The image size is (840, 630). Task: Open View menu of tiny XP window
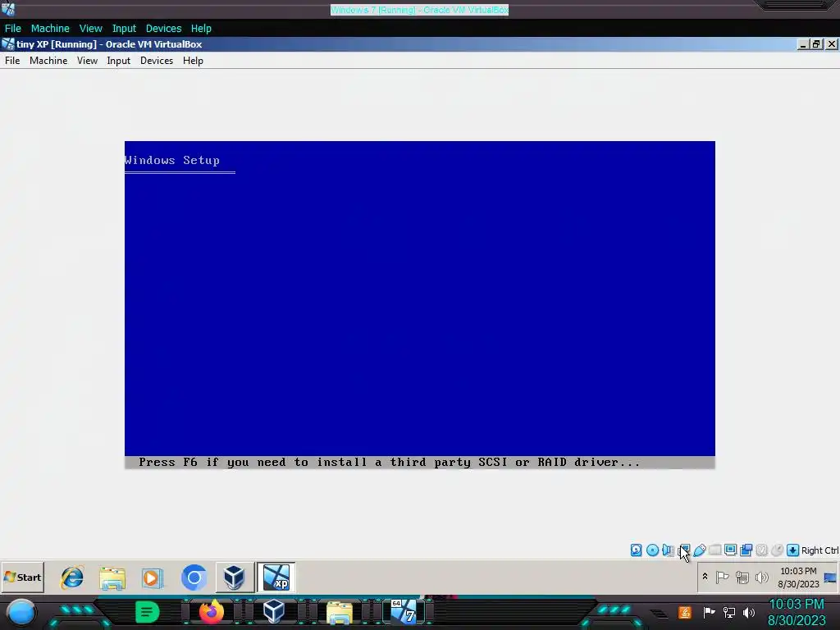(87, 61)
